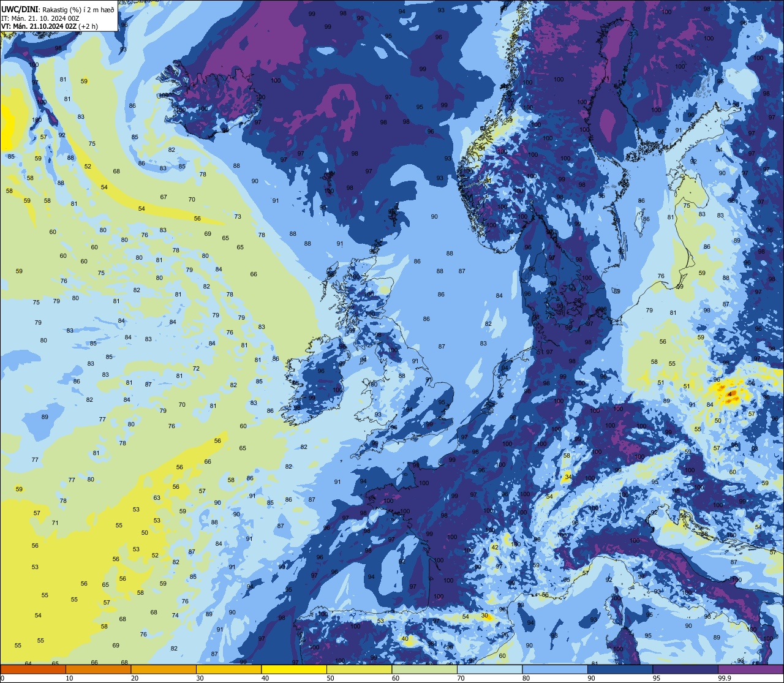Image resolution: width=784 pixels, height=683 pixels.
Task: Pick the 20–30 amber legend swatch
Action: click(x=164, y=669)
